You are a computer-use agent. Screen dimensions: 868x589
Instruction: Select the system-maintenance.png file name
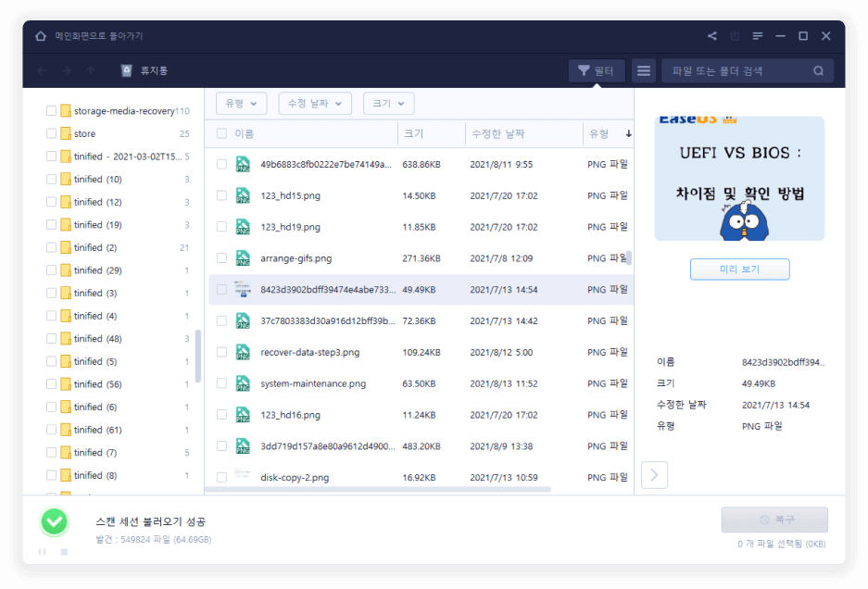313,383
